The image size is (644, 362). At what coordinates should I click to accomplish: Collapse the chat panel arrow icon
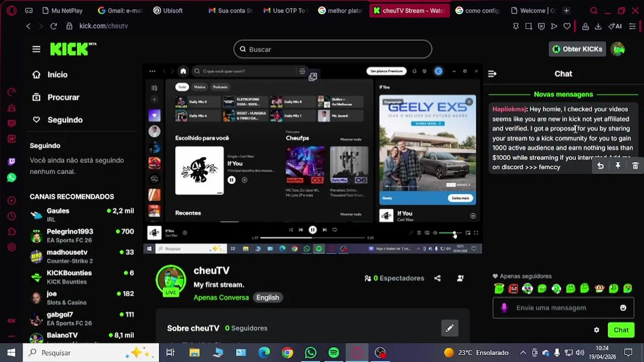click(x=493, y=74)
